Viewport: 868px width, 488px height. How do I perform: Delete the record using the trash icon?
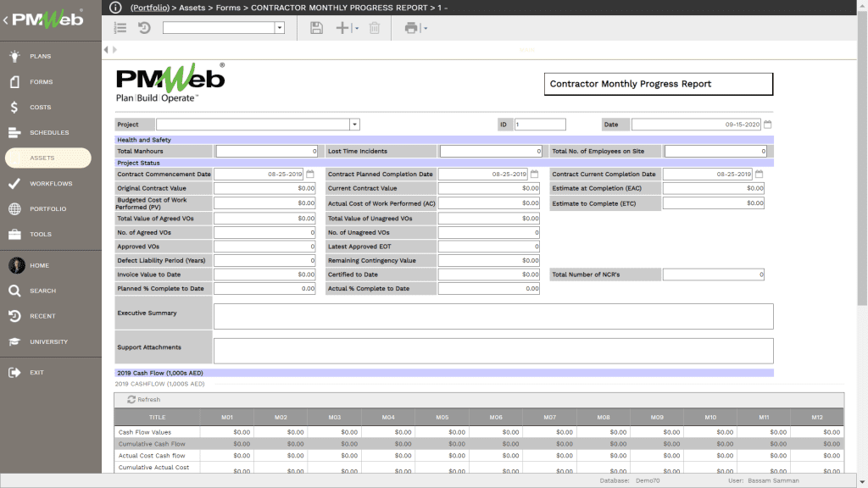374,27
